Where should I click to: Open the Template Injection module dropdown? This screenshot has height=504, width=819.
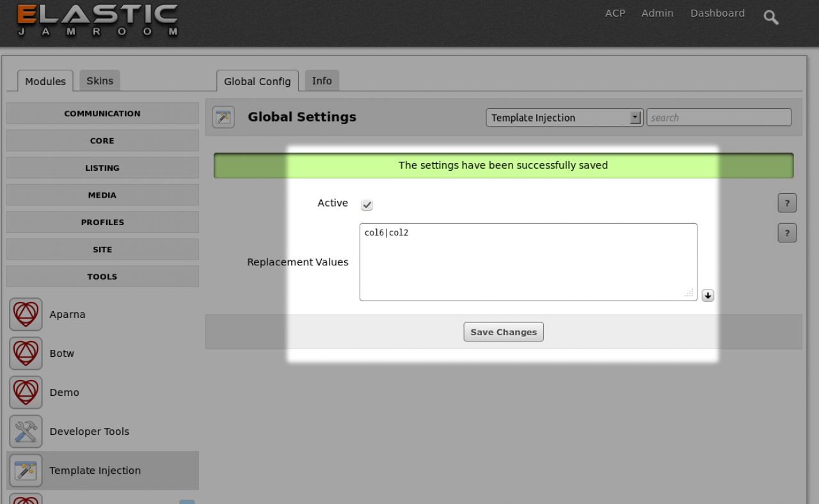(564, 118)
